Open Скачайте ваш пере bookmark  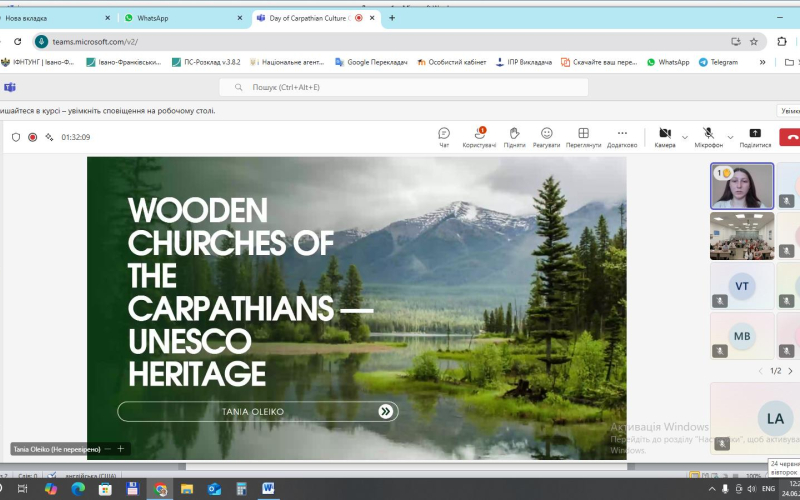click(599, 62)
